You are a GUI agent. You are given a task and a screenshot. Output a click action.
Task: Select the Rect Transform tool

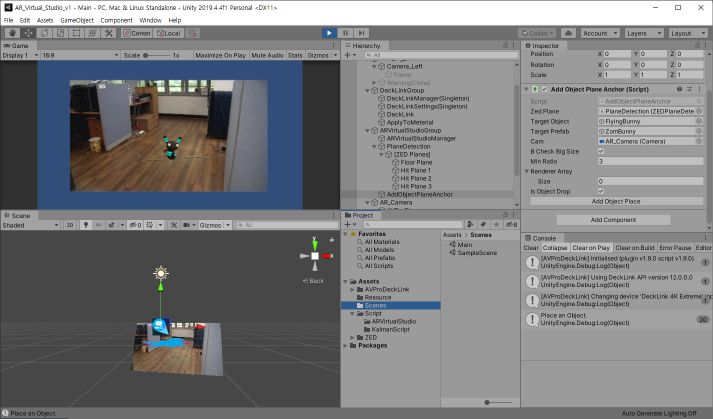tap(76, 33)
